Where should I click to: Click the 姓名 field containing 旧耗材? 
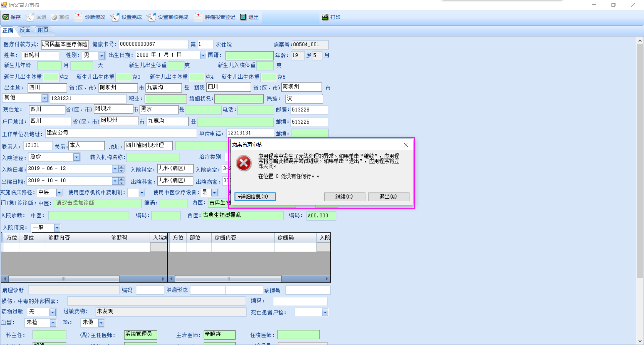coord(40,55)
